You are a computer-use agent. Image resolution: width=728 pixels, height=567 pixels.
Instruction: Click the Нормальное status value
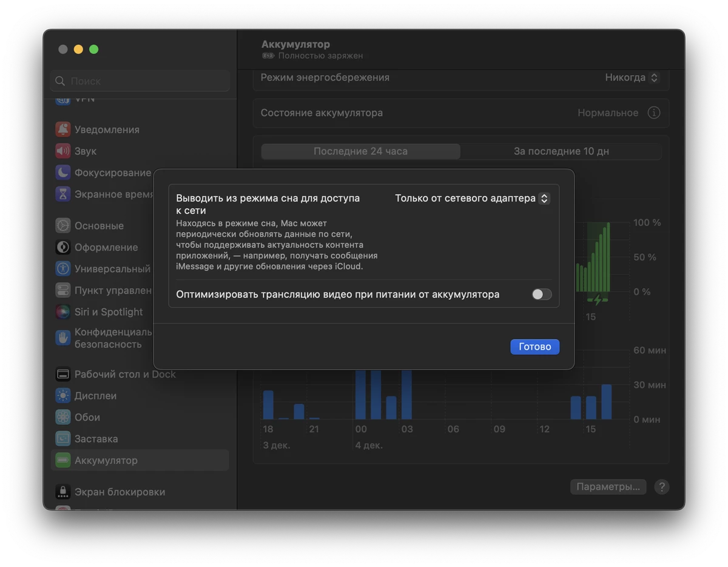tap(608, 113)
